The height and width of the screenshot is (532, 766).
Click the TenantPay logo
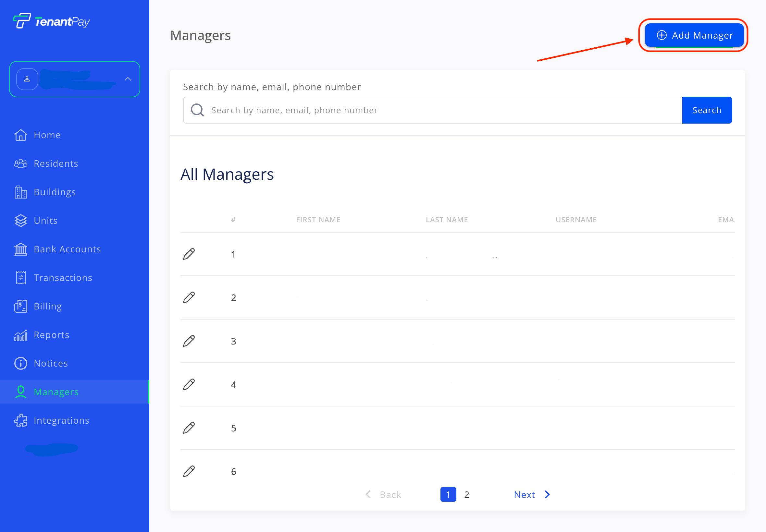tap(52, 21)
